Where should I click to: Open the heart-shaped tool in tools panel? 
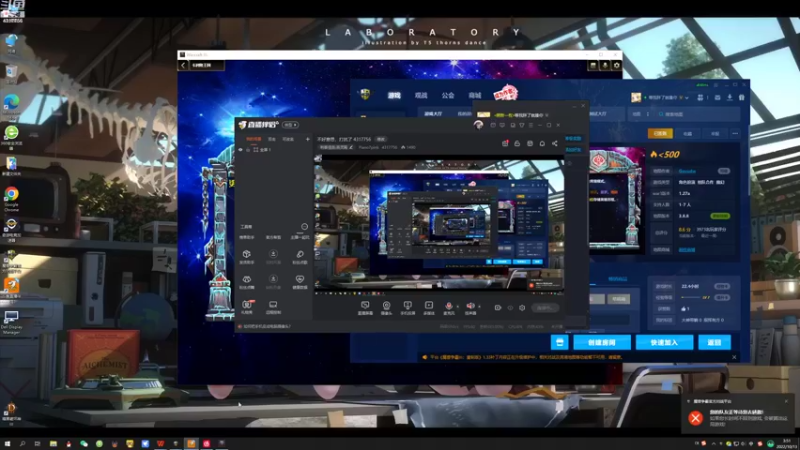(x=299, y=279)
